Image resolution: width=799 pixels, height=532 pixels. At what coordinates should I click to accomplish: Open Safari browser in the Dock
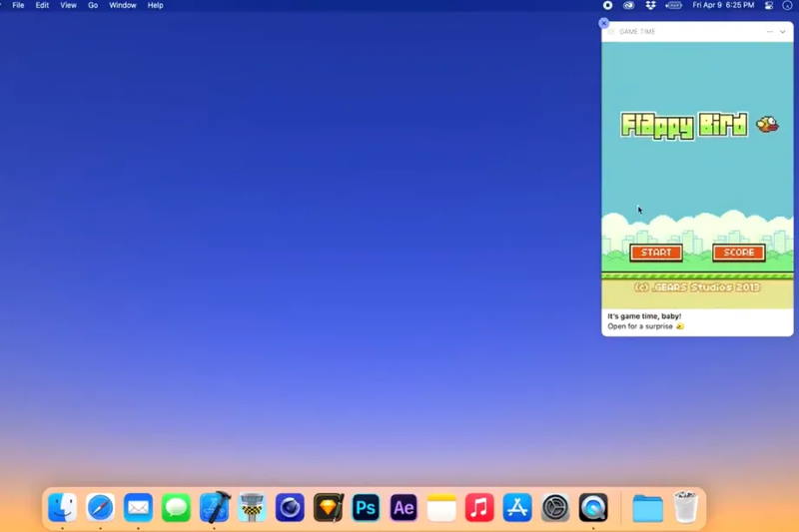pos(100,508)
